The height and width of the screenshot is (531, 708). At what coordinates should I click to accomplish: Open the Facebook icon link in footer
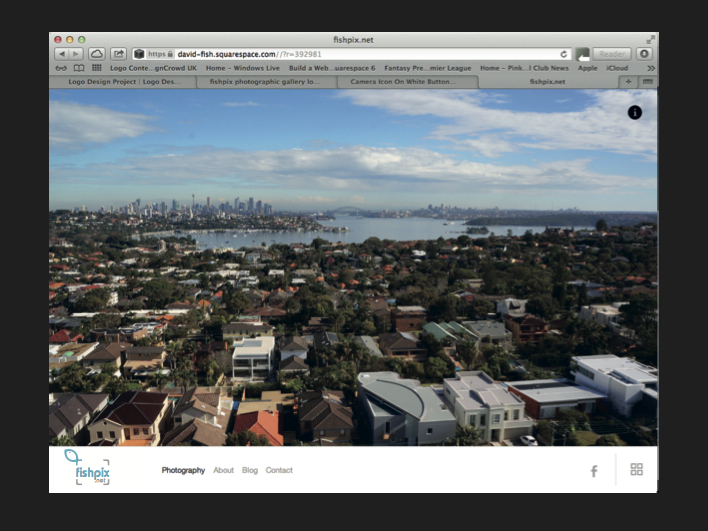pos(593,470)
